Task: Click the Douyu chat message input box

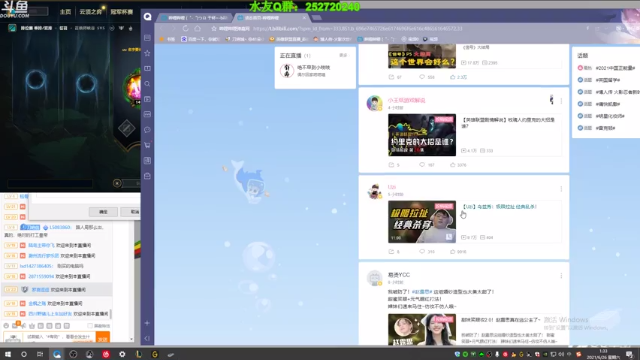Action: pyautogui.click(x=59, y=337)
